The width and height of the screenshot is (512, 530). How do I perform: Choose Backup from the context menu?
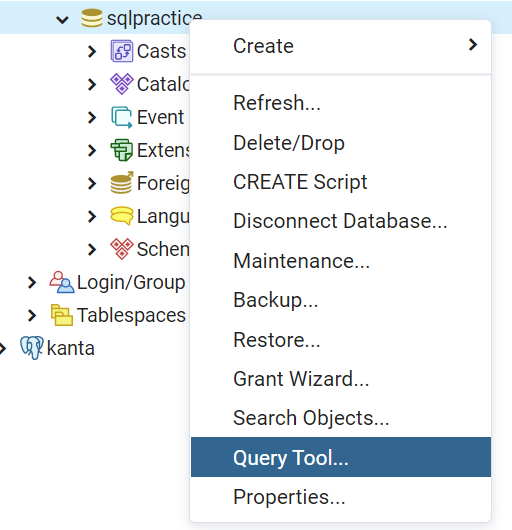tap(341, 300)
